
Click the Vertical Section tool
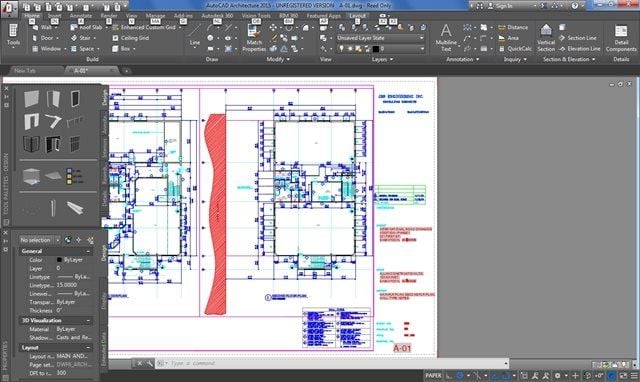click(546, 38)
